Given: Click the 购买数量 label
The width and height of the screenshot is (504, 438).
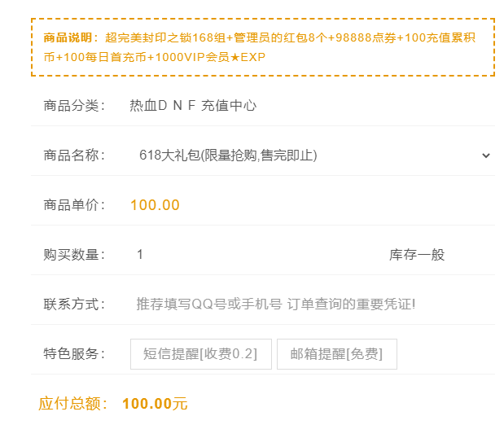Looking at the screenshot, I should [x=74, y=255].
